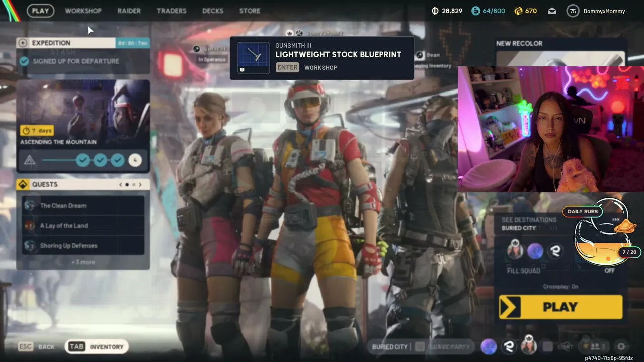Image resolution: width=644 pixels, height=362 pixels.
Task: Open the A Lay of the Land quest
Action: (x=83, y=226)
